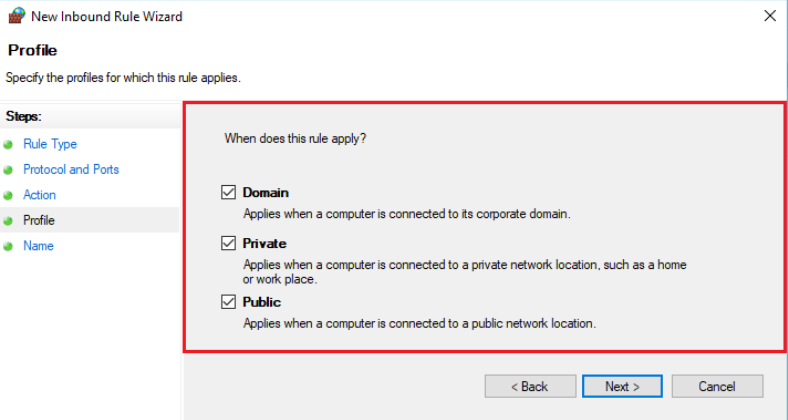Viewport: 788px width, 420px height.
Task: Click the green bullet beside Name step
Action: 8,247
